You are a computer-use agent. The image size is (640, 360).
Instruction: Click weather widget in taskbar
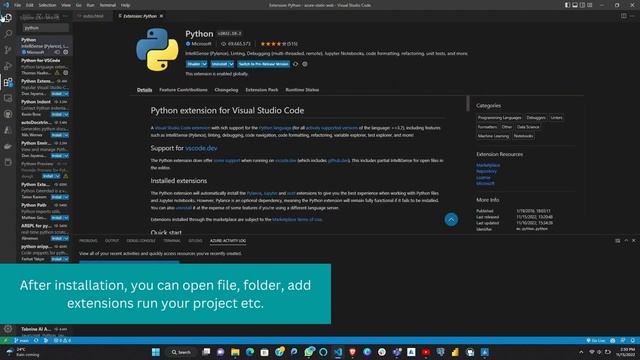click(x=22, y=352)
